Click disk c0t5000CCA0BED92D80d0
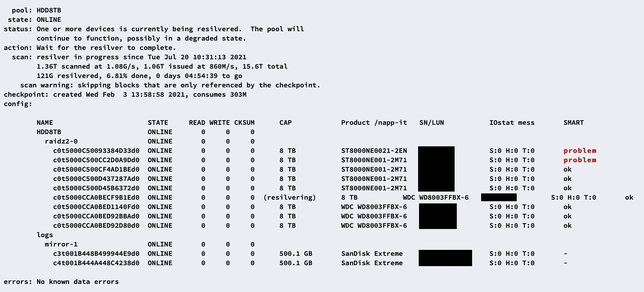The height and width of the screenshot is (292, 644). tap(96, 226)
